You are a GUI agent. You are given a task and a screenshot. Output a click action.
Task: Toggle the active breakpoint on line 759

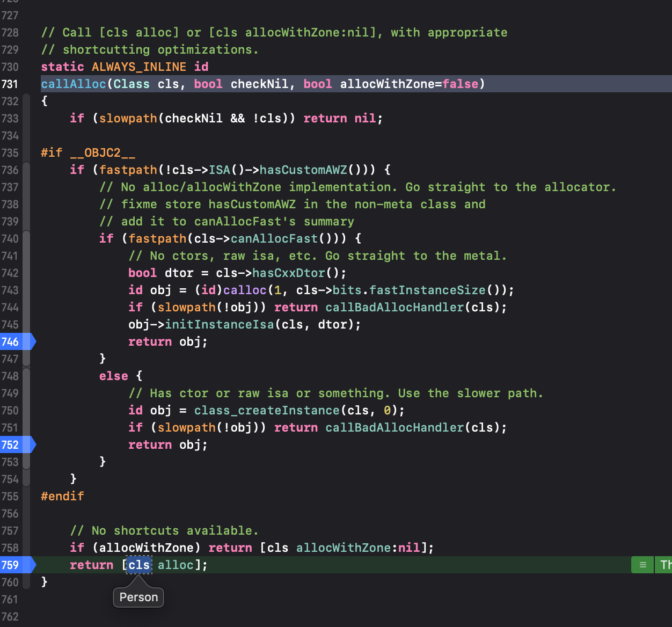point(17,565)
